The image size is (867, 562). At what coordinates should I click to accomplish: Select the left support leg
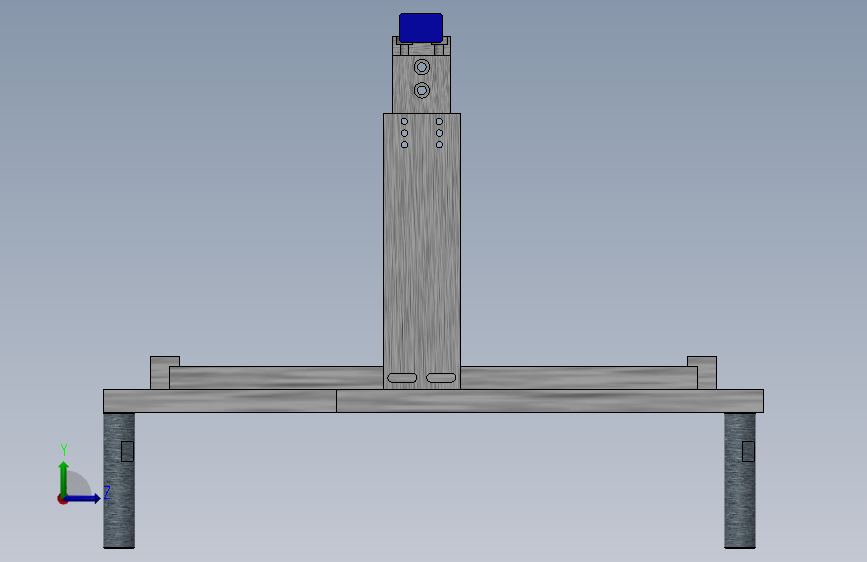coord(119,481)
